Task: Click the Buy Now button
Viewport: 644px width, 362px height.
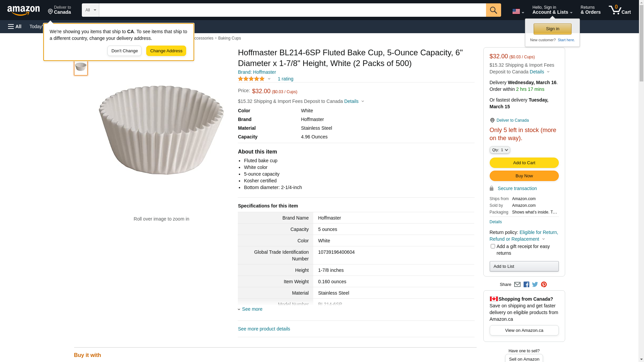Action: 524,176
